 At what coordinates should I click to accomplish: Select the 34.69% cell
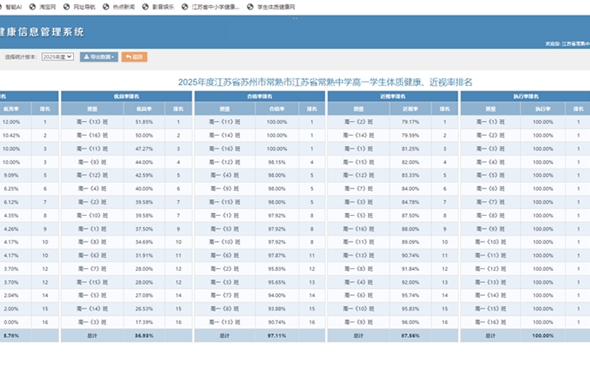[x=144, y=242]
